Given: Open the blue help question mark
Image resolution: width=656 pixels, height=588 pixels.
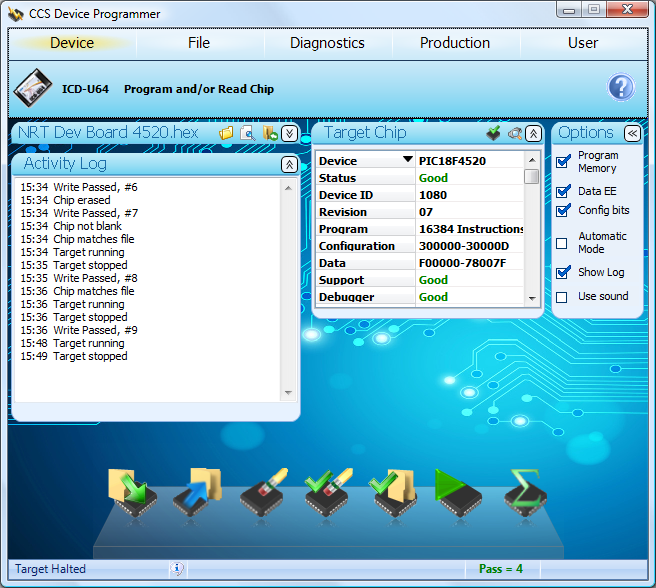Looking at the screenshot, I should tap(621, 88).
